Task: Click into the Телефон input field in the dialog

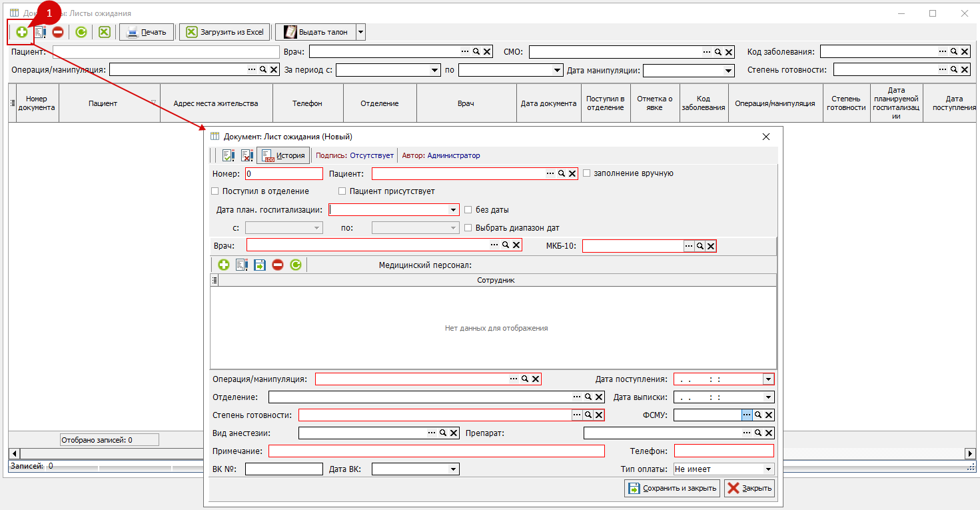Action: pos(724,451)
